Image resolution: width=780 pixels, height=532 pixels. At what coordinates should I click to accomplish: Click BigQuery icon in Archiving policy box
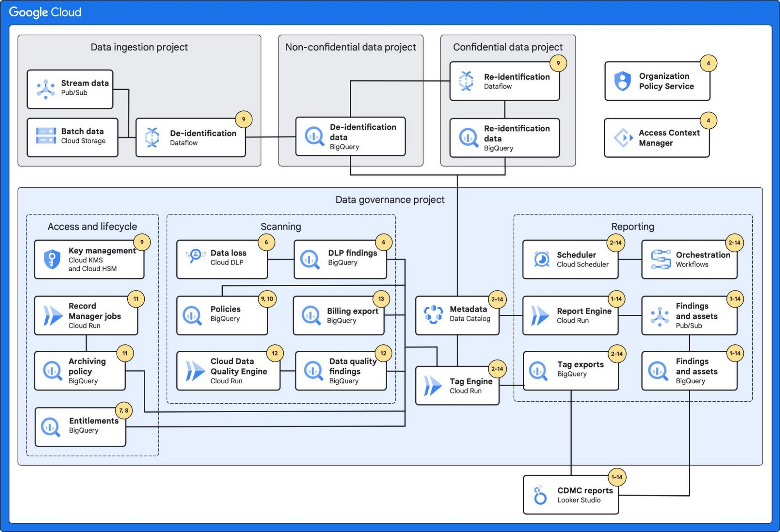53,371
